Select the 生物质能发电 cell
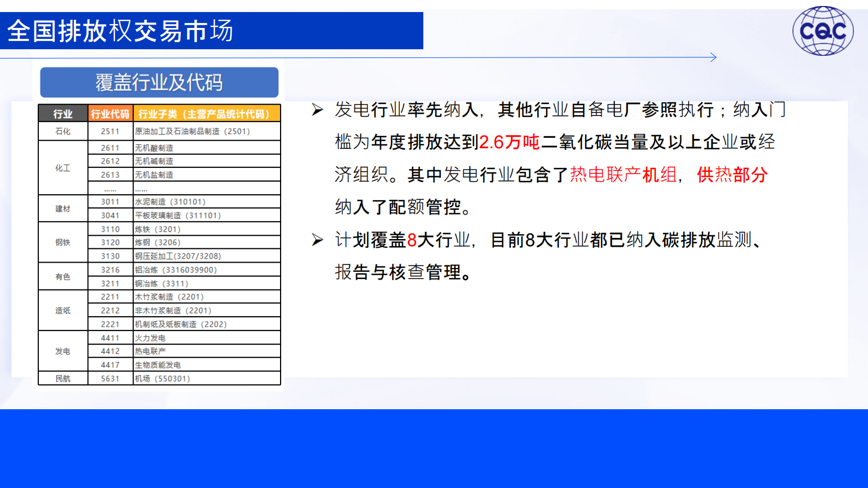 207,365
